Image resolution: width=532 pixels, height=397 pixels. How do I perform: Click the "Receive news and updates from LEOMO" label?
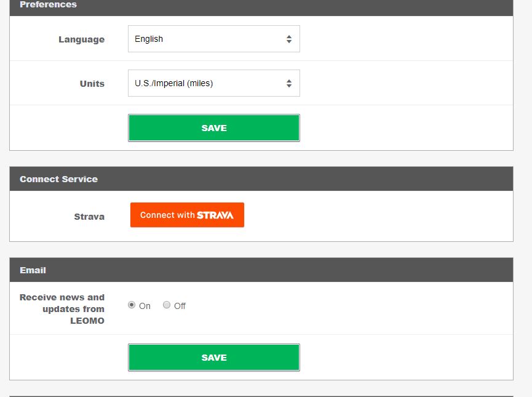coord(62,309)
